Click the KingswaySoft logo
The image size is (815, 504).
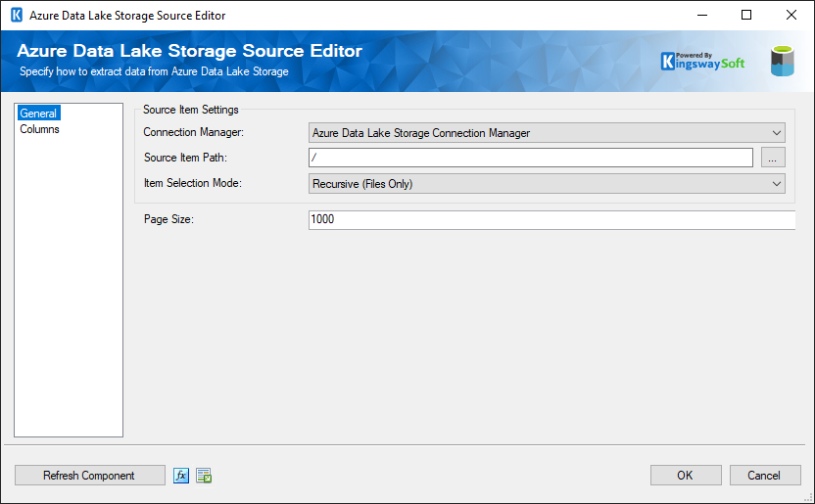[x=702, y=62]
